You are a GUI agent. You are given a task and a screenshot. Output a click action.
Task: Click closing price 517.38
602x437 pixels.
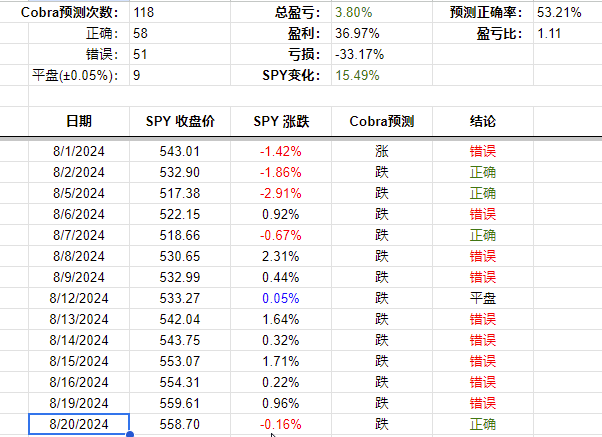coord(180,193)
